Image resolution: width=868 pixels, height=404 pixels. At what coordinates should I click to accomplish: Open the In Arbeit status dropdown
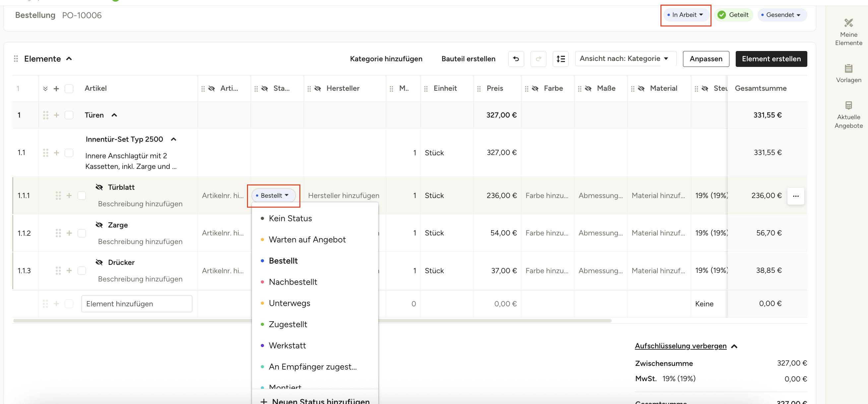[685, 15]
